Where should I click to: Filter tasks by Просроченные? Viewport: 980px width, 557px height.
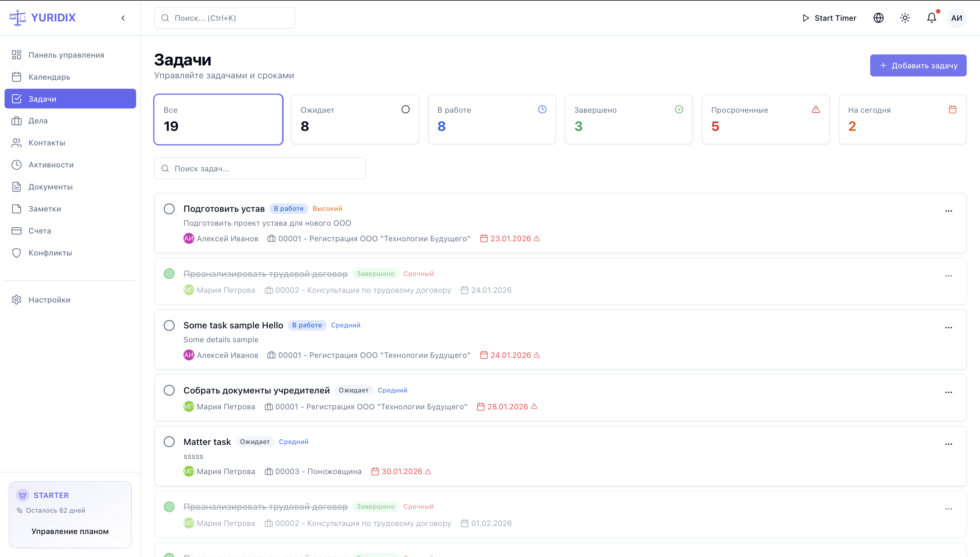point(765,119)
